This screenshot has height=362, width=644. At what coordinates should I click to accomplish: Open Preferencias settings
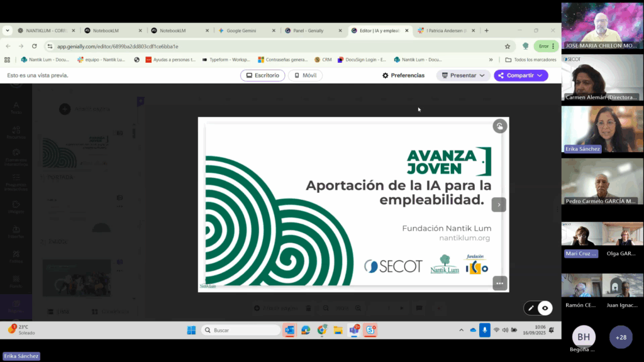coord(403,75)
